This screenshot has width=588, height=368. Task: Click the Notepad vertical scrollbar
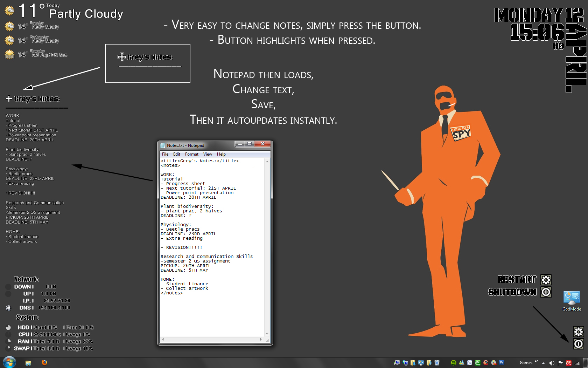pyautogui.click(x=266, y=245)
